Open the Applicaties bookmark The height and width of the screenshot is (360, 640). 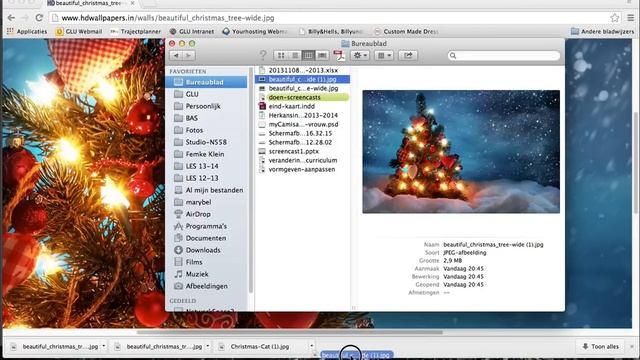click(27, 31)
